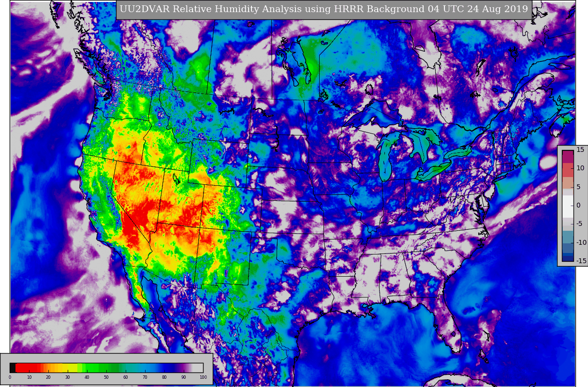Click the '-10' label on the vertical colorbar
588x387 pixels.
coord(581,242)
